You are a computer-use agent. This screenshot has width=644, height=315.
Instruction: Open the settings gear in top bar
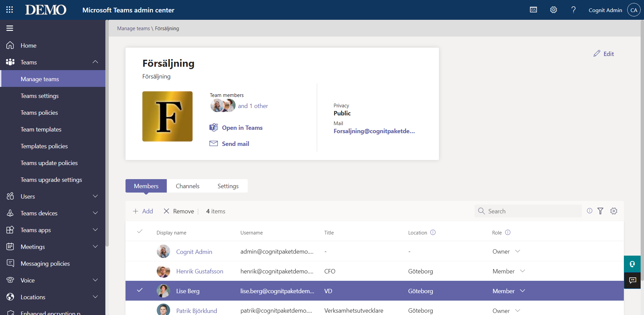pyautogui.click(x=553, y=10)
